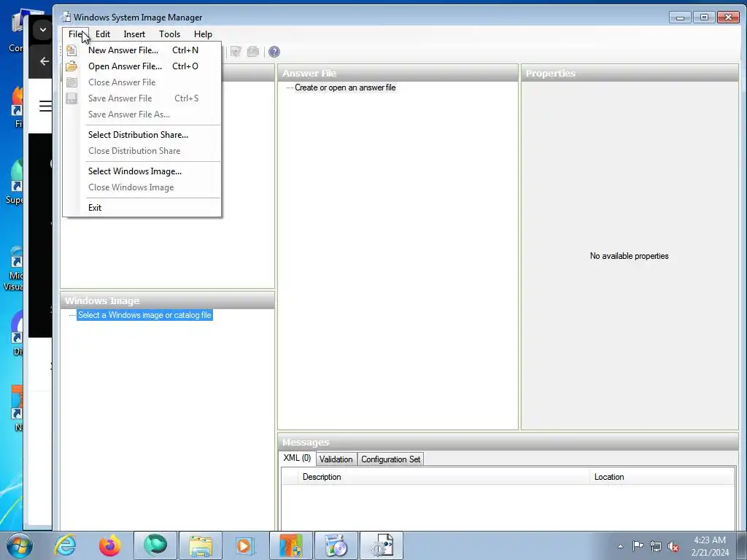Click the greyed-out Close Windows Image entry
The width and height of the screenshot is (747, 560).
[142, 187]
